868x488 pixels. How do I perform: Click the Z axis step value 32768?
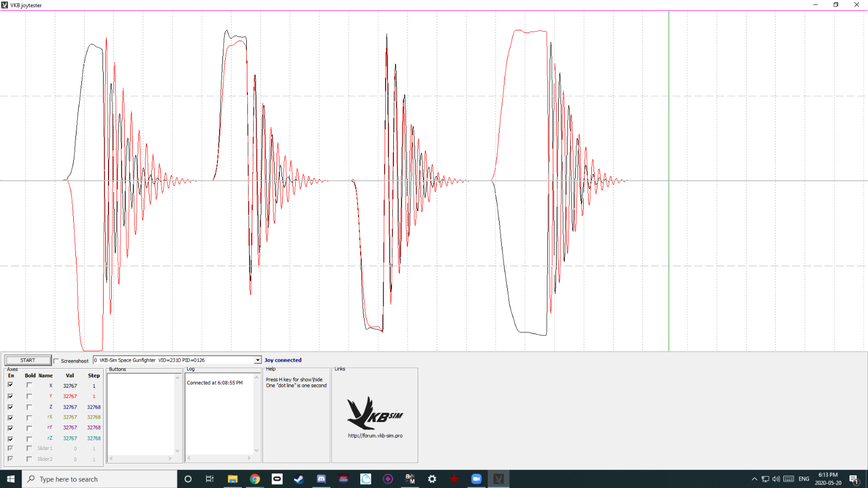tap(94, 407)
